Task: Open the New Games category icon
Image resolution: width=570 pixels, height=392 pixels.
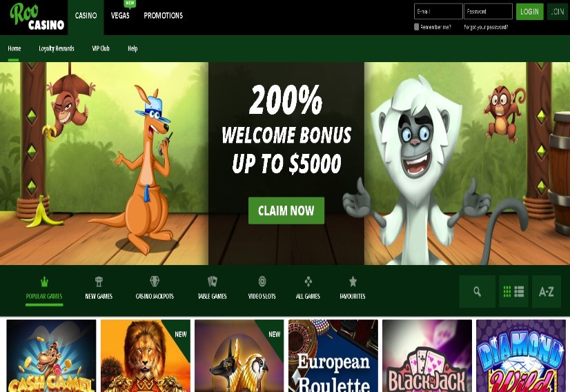Action: click(99, 282)
